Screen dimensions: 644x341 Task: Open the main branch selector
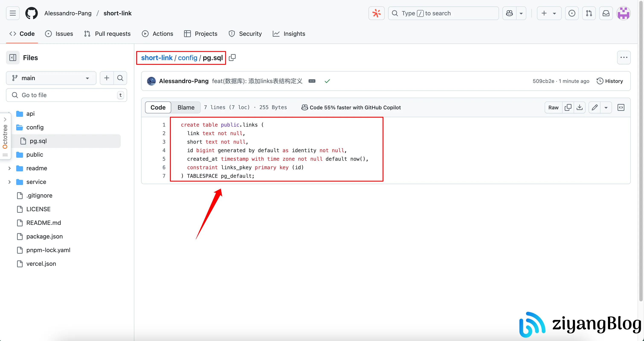tap(51, 78)
